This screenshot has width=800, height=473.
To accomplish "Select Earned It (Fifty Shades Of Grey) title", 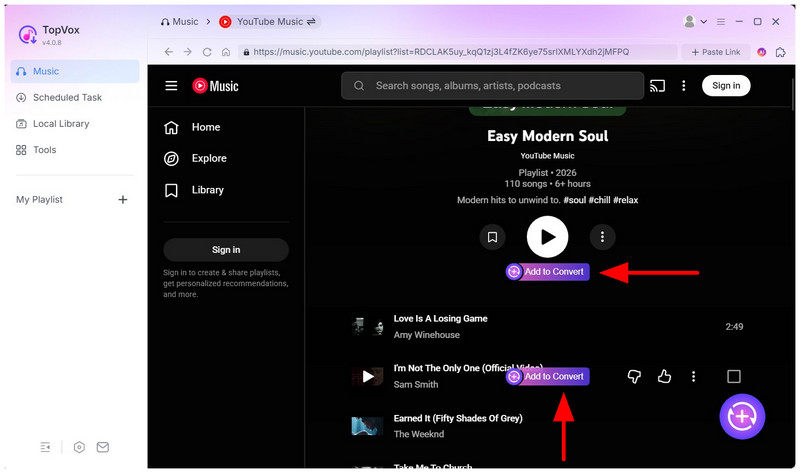I will [x=458, y=418].
